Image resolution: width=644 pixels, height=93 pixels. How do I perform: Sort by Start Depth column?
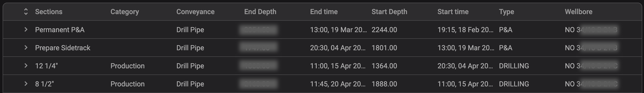389,12
